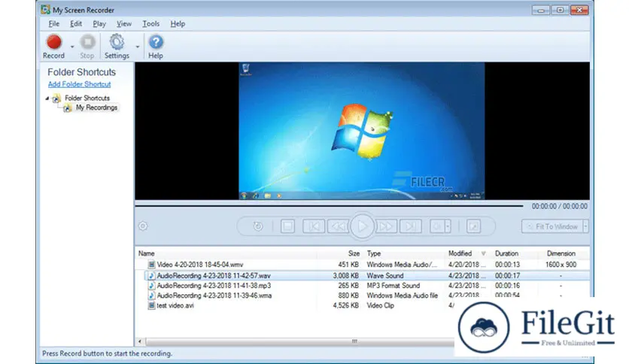629x364 pixels.
Task: Click the scrollbar left arrow
Action: 140,341
